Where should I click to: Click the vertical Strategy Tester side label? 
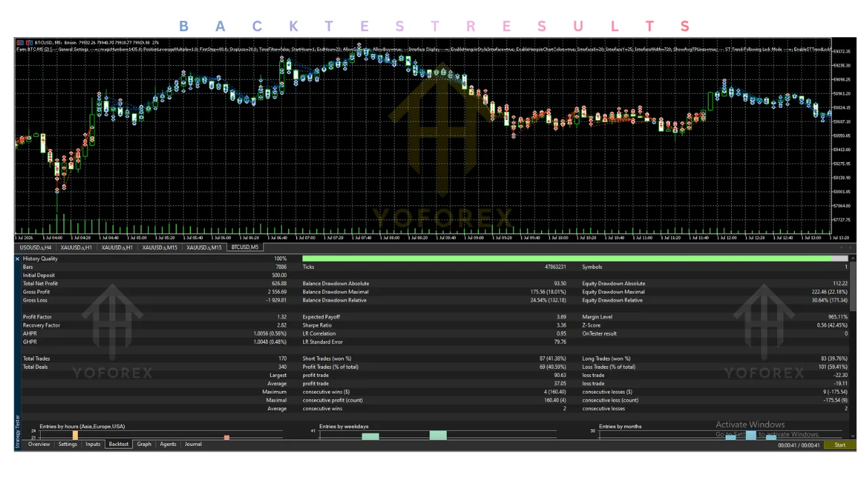18,433
